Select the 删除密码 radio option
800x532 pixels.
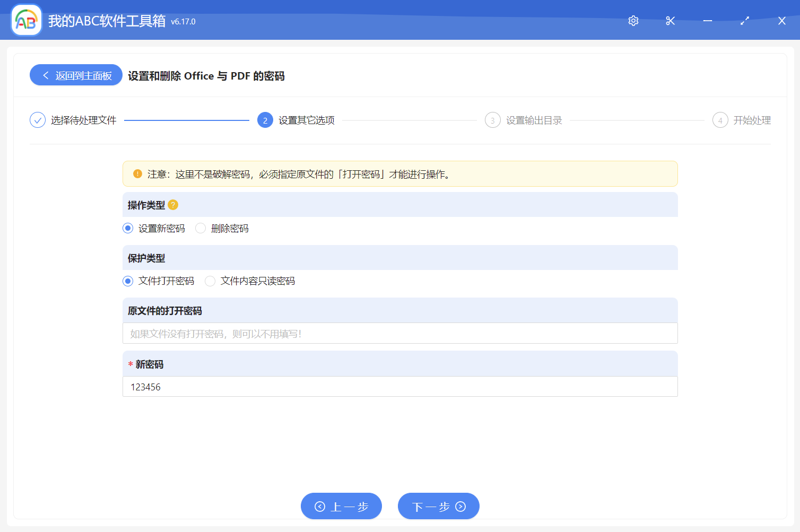point(200,228)
